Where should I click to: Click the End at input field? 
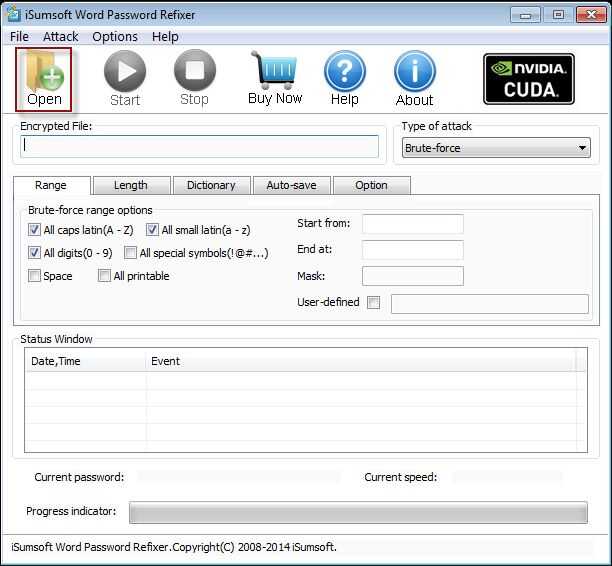[x=413, y=250]
